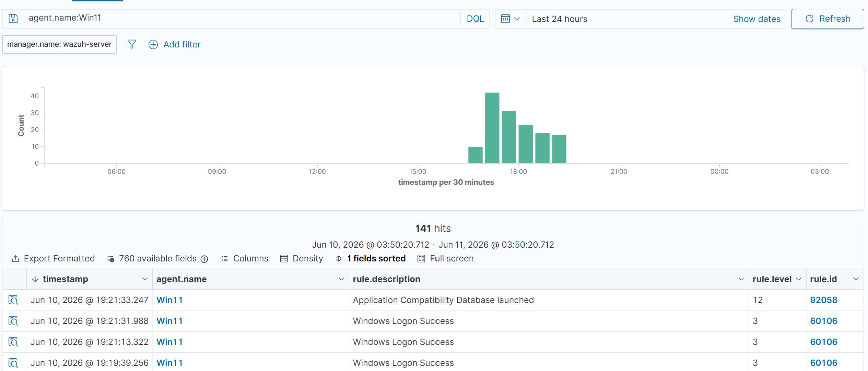Open the Columns selector
Image resolution: width=868 pixels, height=371 pixels.
pyautogui.click(x=245, y=259)
